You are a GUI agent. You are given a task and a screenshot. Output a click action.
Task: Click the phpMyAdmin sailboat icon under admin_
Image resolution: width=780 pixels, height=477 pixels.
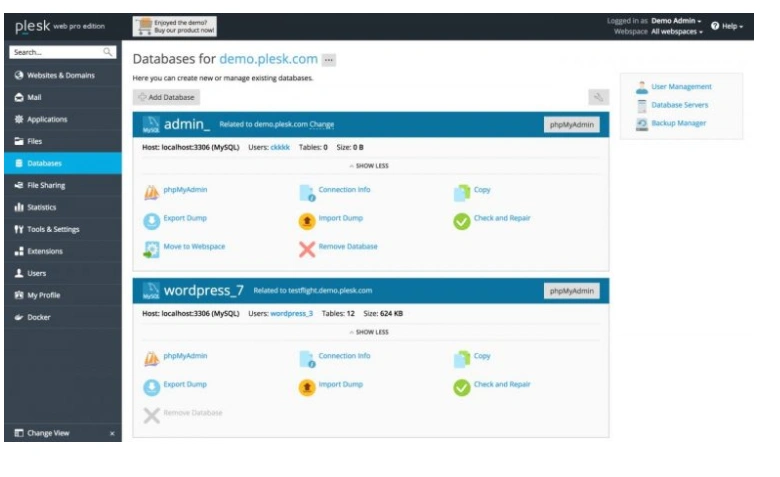point(152,192)
